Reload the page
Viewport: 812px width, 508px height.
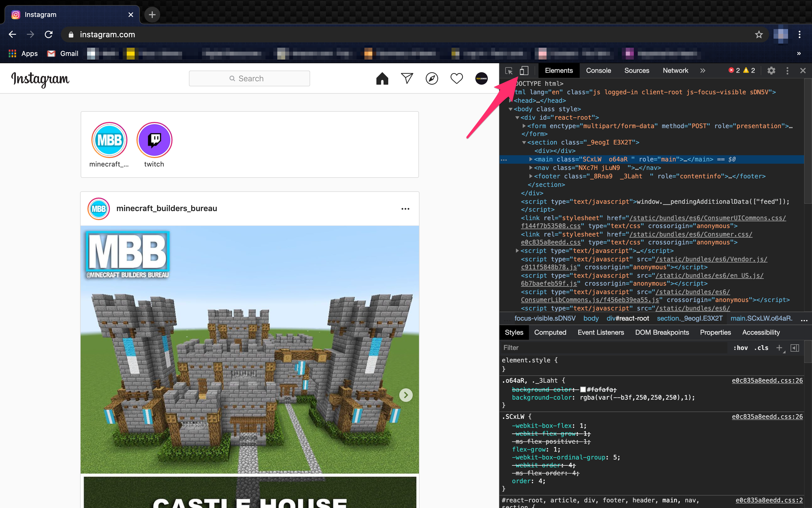49,34
